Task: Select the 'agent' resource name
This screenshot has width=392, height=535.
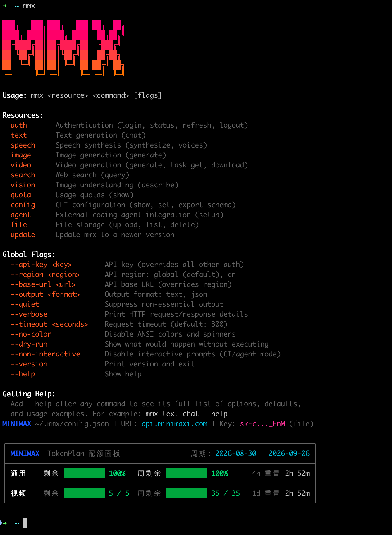Action: pos(21,215)
